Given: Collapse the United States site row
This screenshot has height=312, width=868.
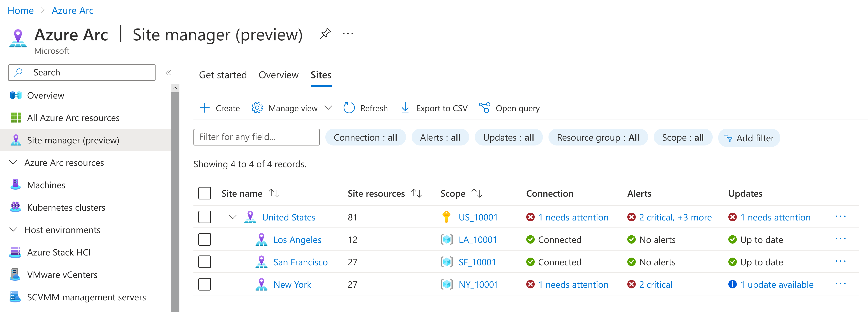Looking at the screenshot, I should (232, 217).
